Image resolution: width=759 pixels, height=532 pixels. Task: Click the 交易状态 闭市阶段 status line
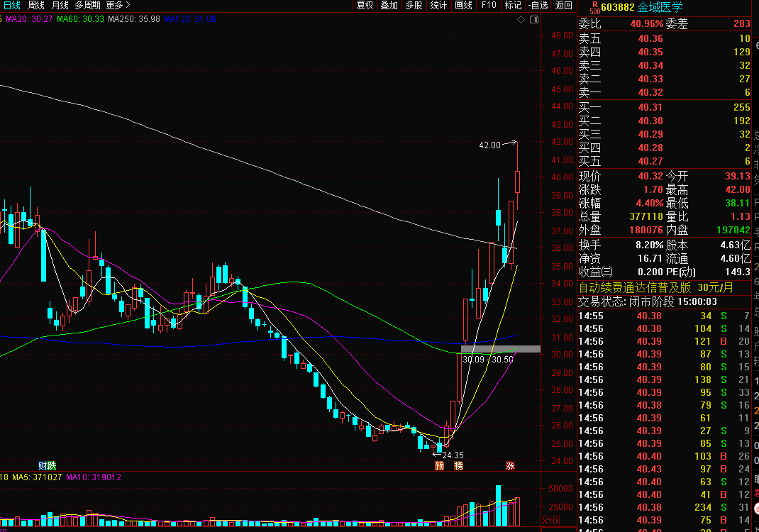point(648,301)
